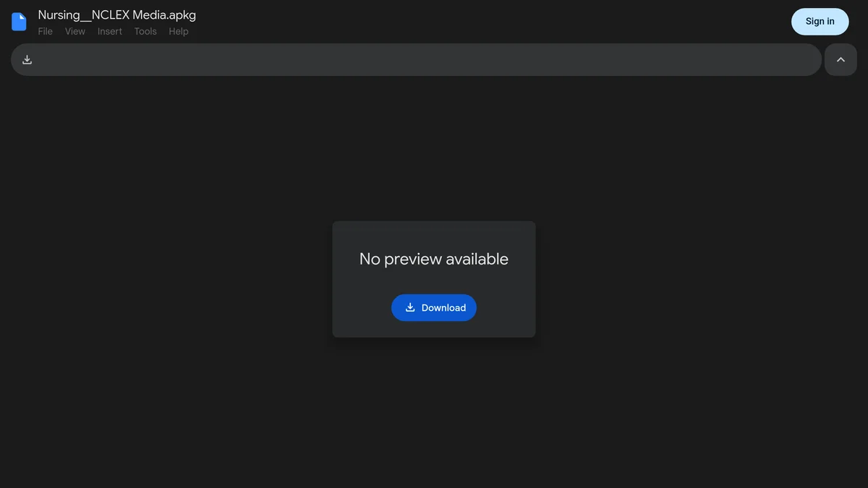Click the Sign in button
The width and height of the screenshot is (868, 488).
[x=820, y=22]
